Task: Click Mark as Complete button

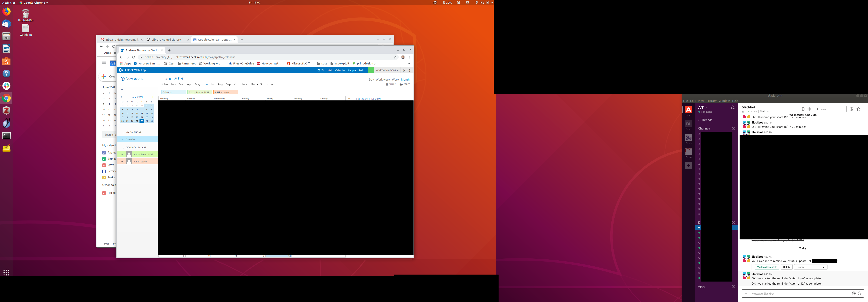Action: coord(767,267)
